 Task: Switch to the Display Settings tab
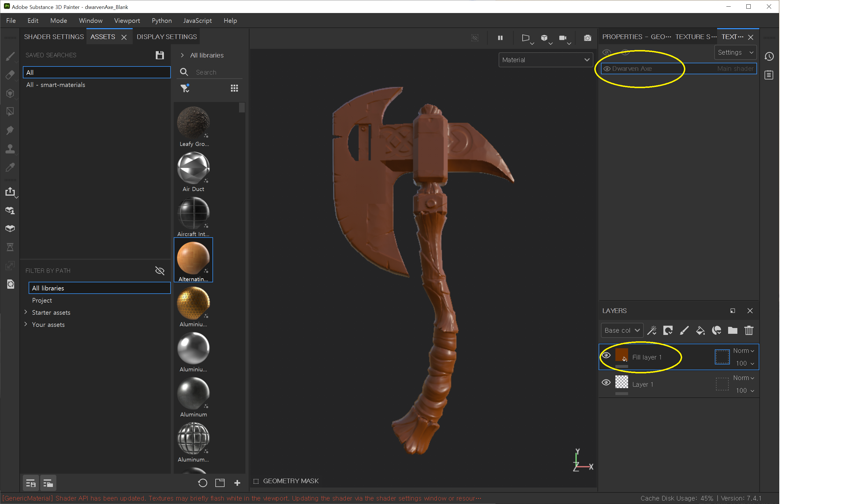[166, 37]
